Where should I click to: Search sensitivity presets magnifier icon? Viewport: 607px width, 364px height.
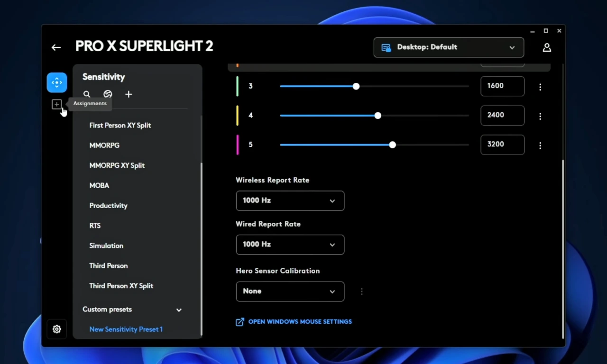[87, 94]
